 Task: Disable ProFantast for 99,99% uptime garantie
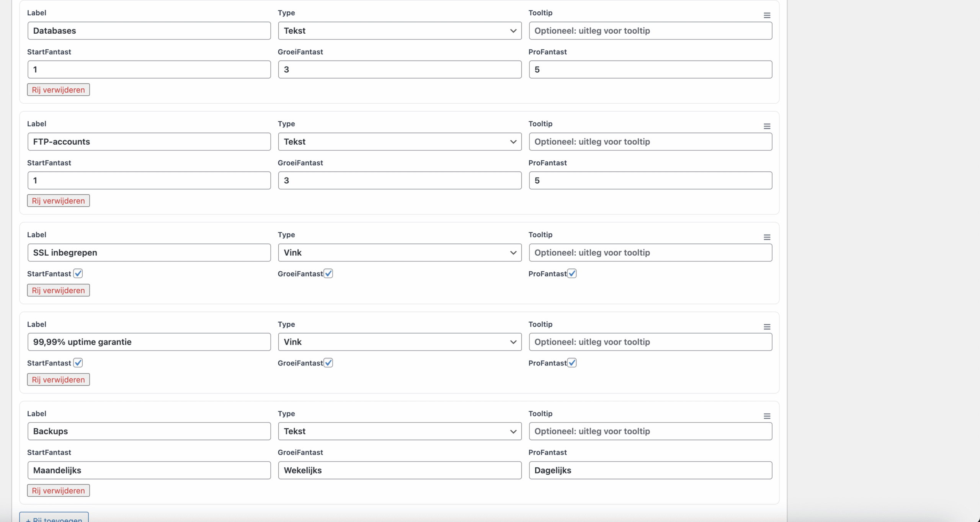[572, 363]
